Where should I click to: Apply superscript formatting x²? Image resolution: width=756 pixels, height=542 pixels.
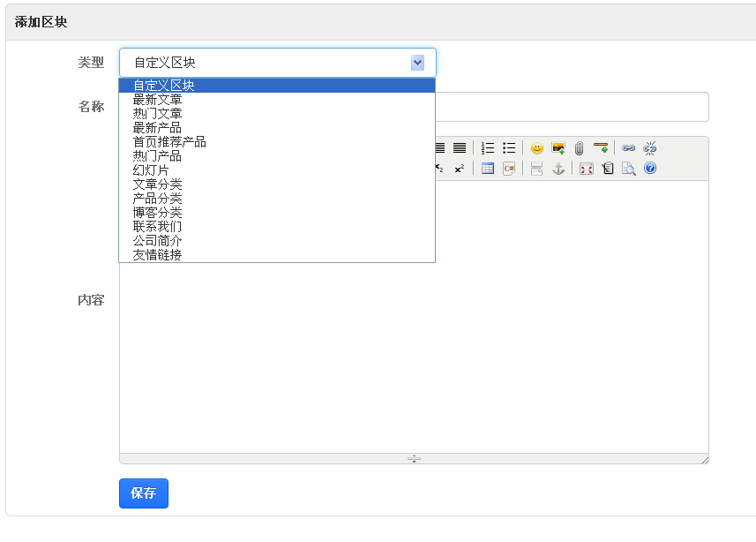click(460, 169)
